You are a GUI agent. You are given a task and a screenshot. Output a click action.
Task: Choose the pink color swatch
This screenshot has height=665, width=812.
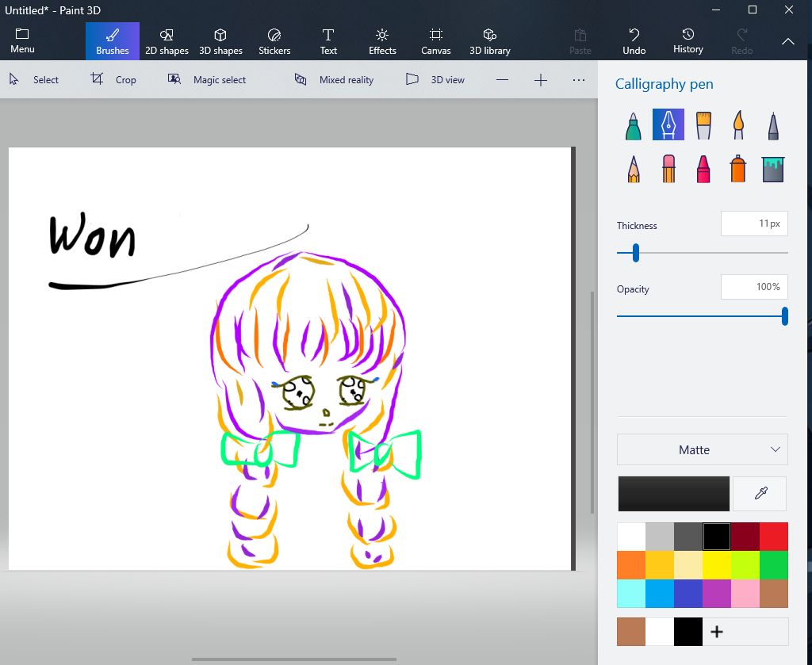pyautogui.click(x=745, y=594)
